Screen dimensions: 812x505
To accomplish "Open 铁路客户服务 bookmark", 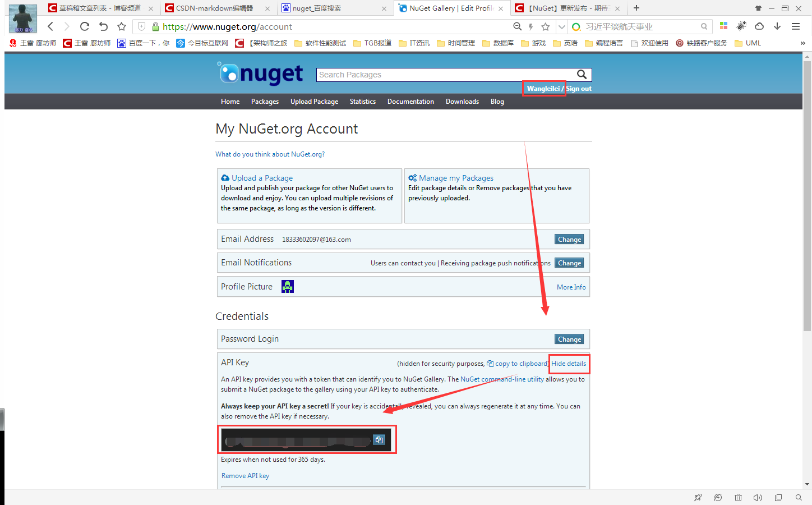I will pyautogui.click(x=702, y=43).
